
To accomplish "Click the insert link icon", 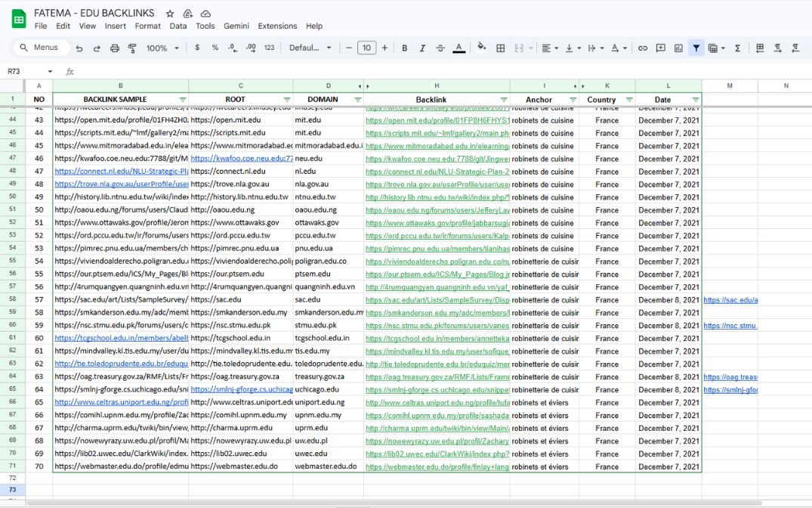I will tap(643, 48).
